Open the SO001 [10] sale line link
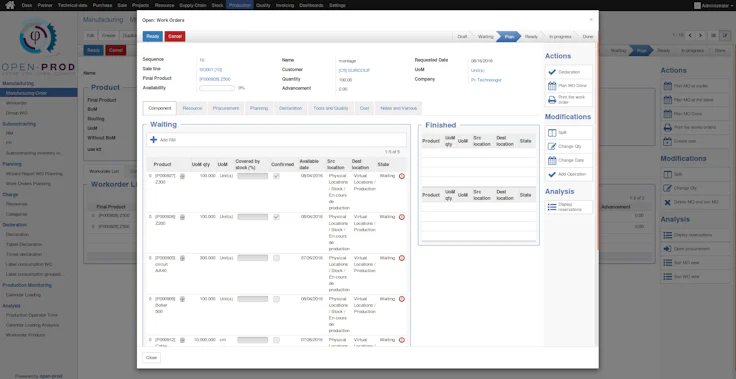736x379 pixels. pyautogui.click(x=210, y=70)
